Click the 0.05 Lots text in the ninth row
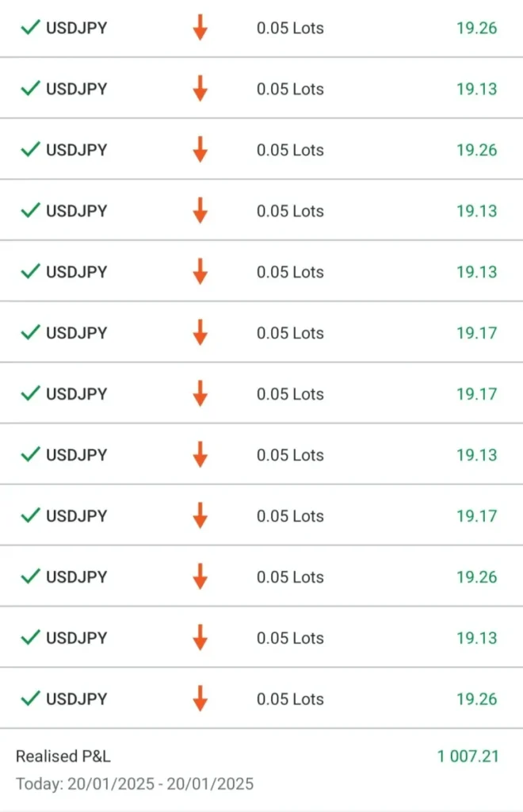 (290, 516)
